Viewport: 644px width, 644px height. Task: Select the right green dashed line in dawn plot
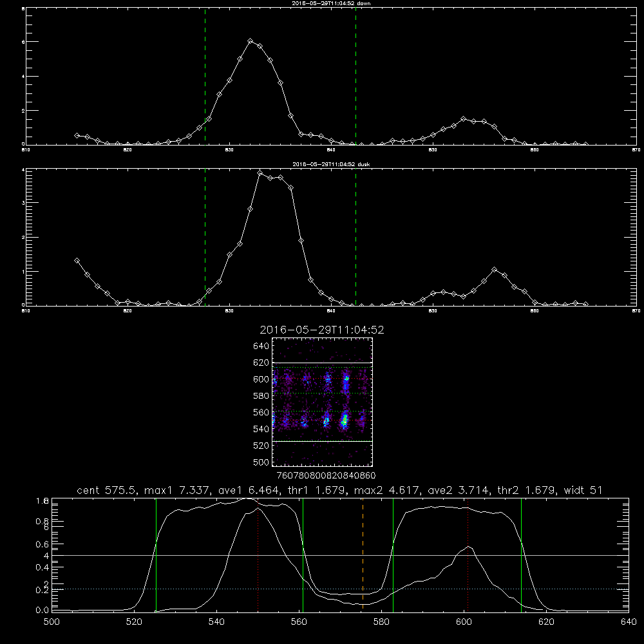(355, 77)
